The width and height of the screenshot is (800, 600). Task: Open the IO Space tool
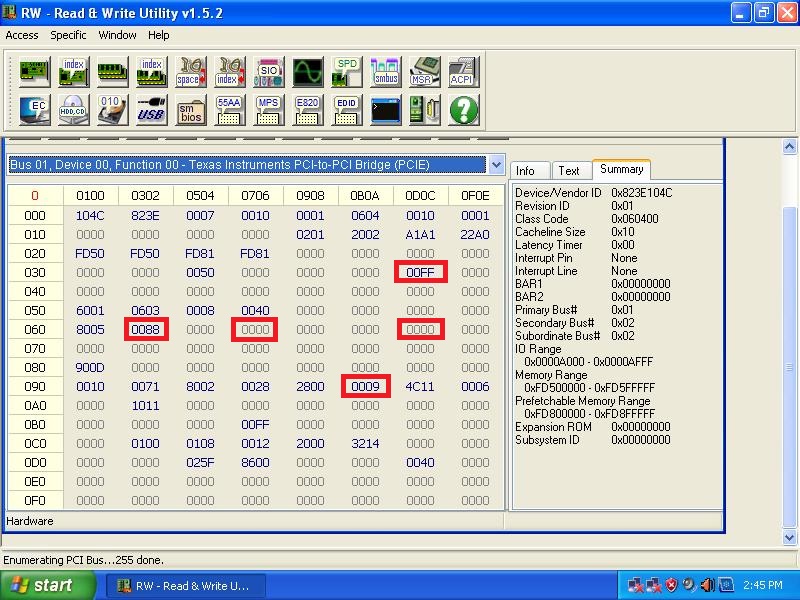(x=191, y=71)
